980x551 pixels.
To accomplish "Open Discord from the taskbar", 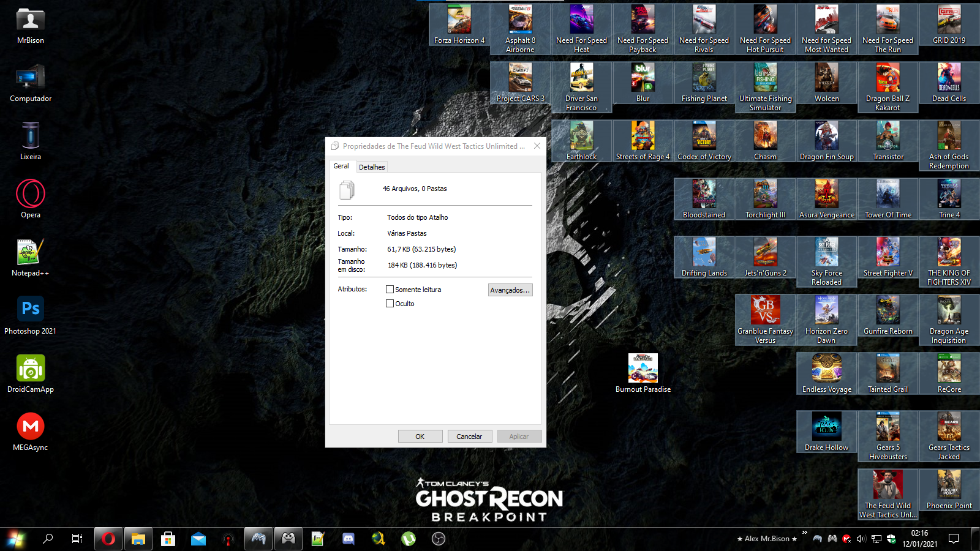I will tap(349, 539).
